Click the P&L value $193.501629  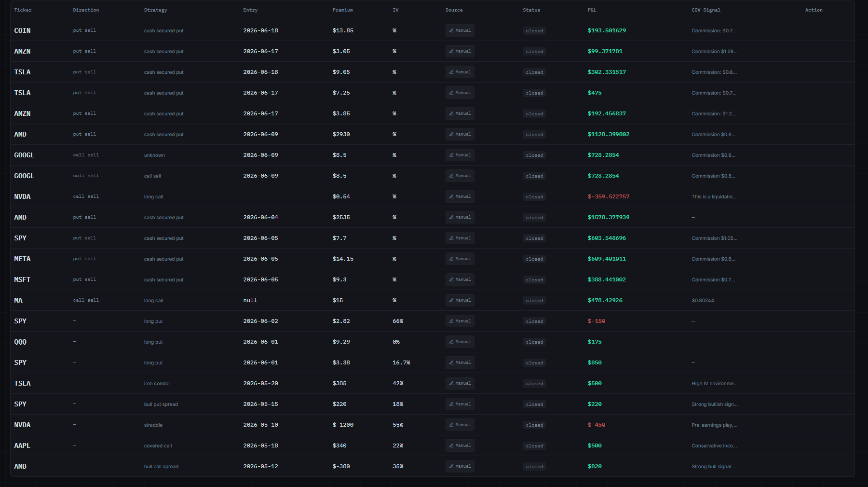tap(607, 30)
